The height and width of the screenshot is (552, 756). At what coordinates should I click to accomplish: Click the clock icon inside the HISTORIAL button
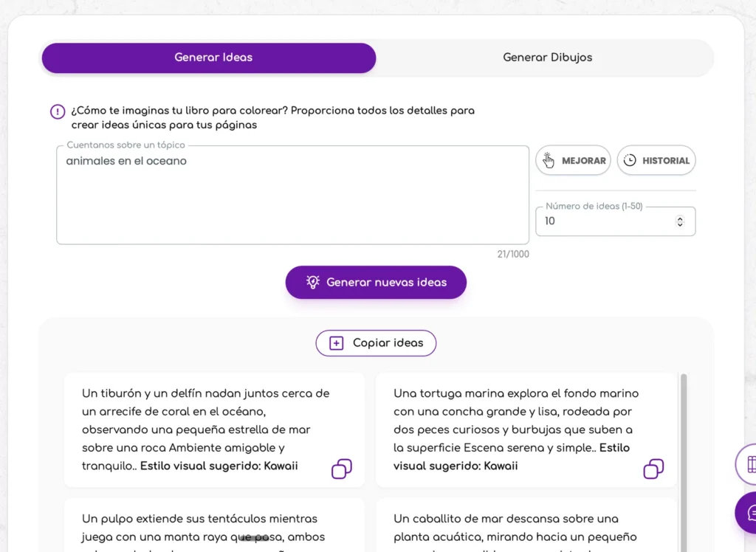coord(631,160)
